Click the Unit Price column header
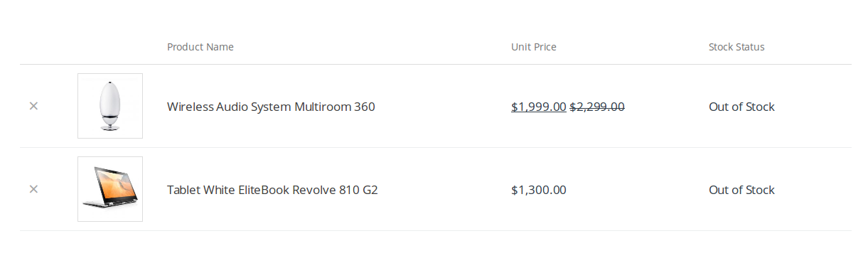 coord(534,47)
